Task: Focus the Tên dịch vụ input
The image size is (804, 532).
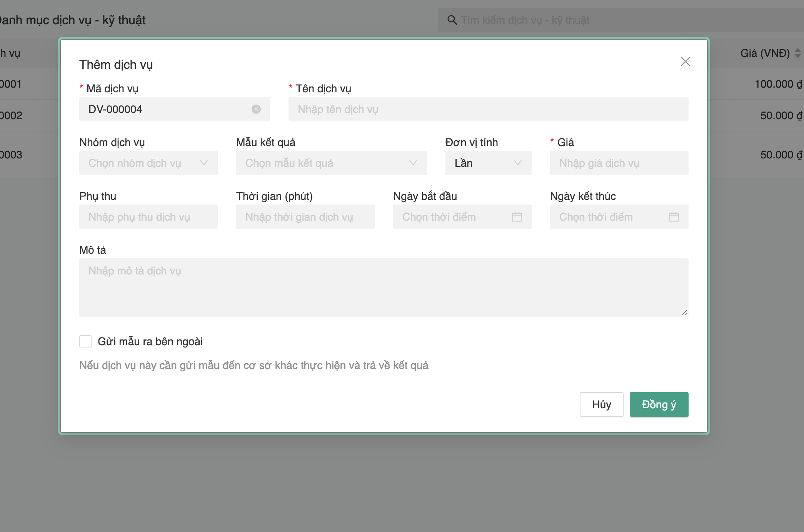Action: click(488, 109)
